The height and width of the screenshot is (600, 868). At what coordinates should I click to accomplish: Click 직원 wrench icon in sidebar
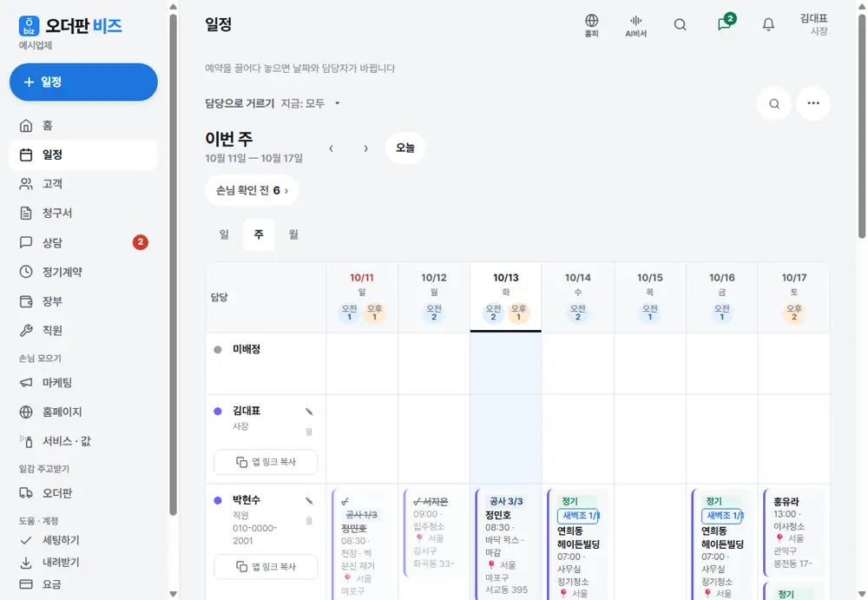(26, 331)
